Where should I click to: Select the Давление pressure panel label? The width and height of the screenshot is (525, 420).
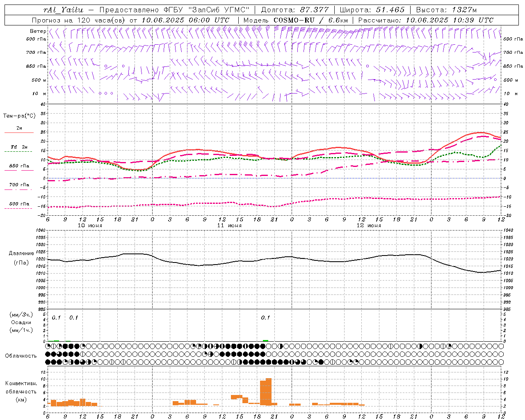click(x=21, y=253)
